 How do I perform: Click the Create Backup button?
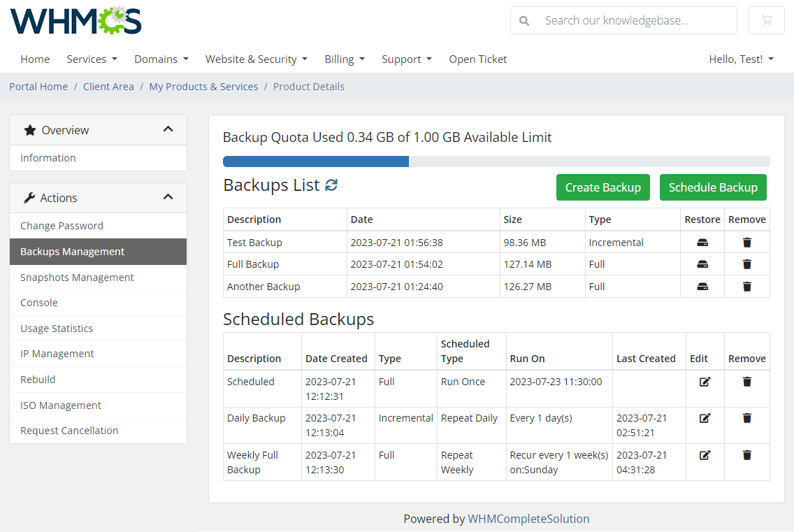click(602, 187)
